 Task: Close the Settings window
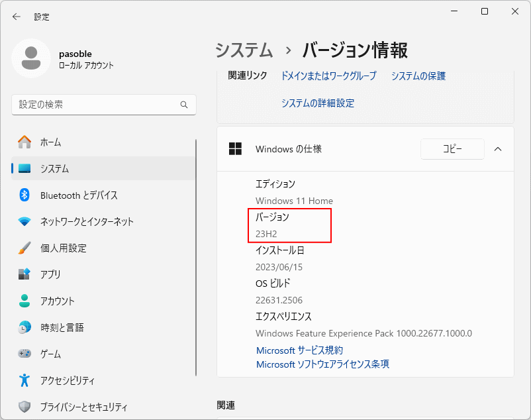pyautogui.click(x=515, y=11)
